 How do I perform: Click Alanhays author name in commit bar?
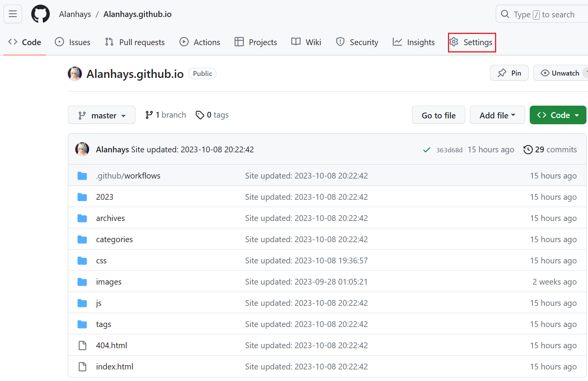tap(113, 150)
